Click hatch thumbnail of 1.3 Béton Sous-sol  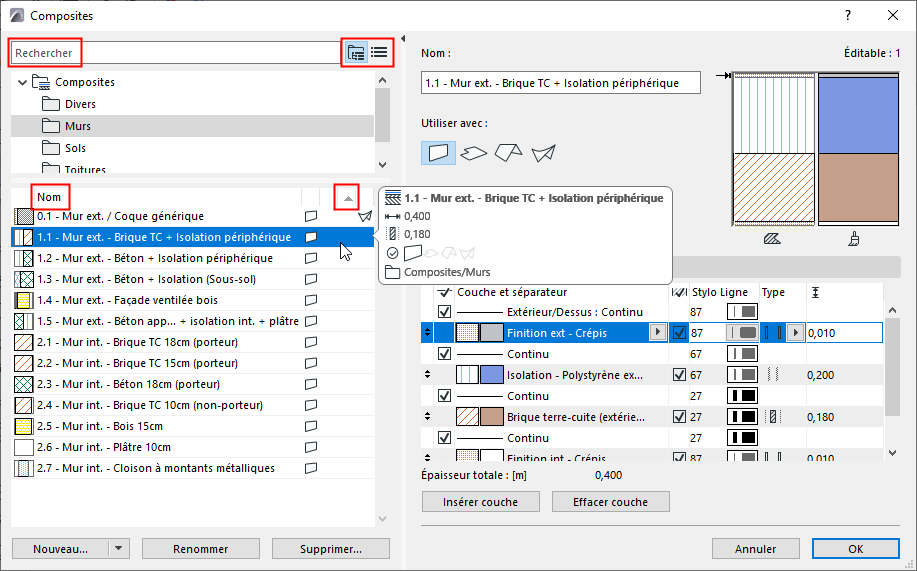pyautogui.click(x=24, y=279)
